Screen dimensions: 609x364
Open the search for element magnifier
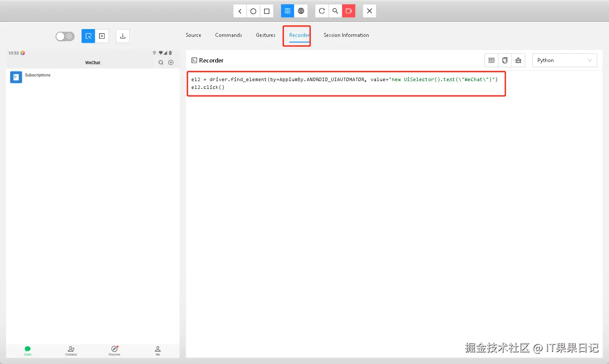pyautogui.click(x=335, y=11)
